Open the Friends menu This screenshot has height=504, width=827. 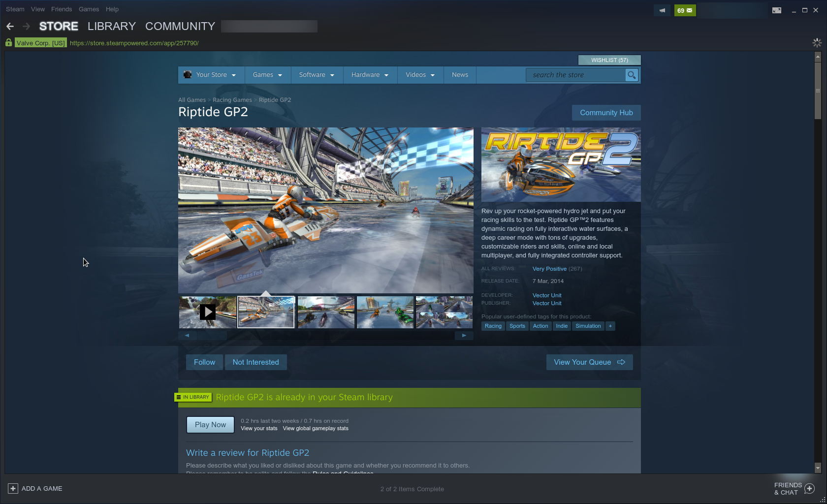[x=62, y=9]
